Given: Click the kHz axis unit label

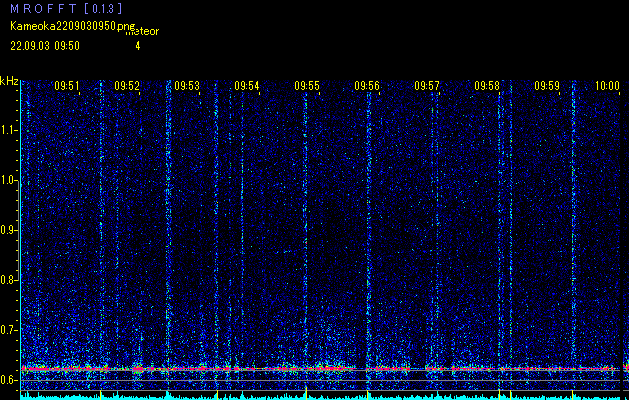Looking at the screenshot, I should [x=9, y=81].
